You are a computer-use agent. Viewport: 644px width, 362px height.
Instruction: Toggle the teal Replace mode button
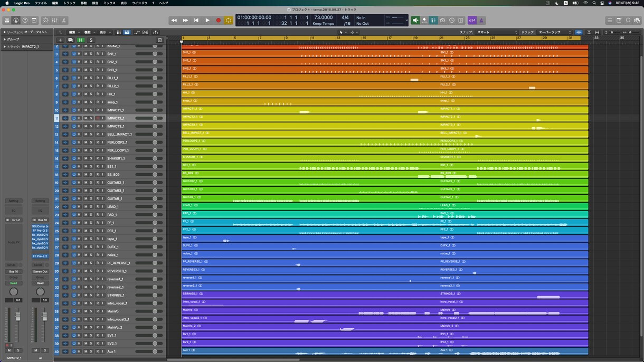(433, 20)
